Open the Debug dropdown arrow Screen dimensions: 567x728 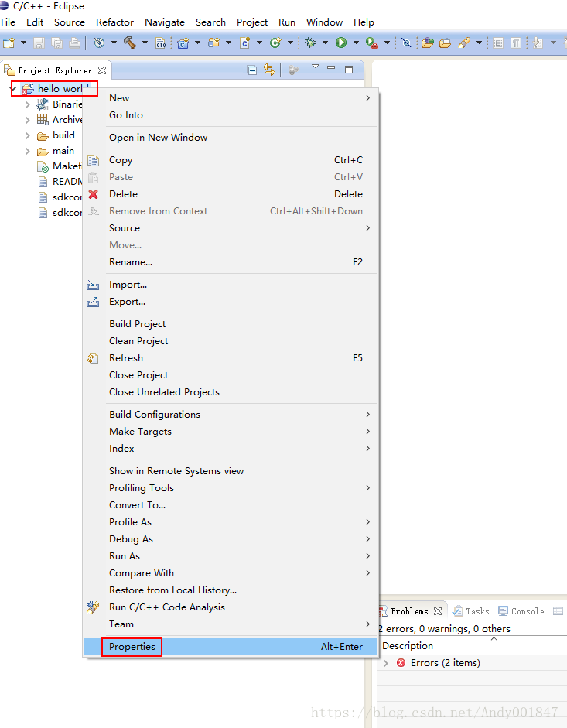(x=325, y=43)
